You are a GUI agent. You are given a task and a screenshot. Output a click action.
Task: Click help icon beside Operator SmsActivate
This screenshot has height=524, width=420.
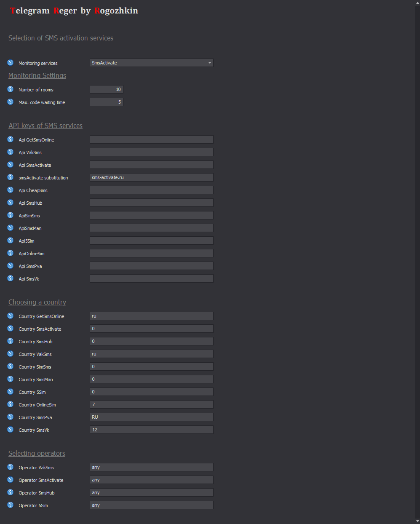coord(11,480)
